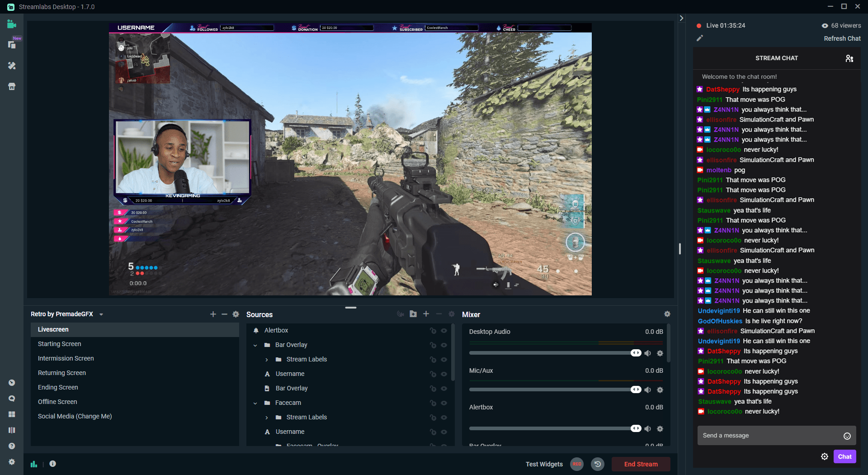The height and width of the screenshot is (475, 868).
Task: Click the End Stream button
Action: (x=640, y=464)
